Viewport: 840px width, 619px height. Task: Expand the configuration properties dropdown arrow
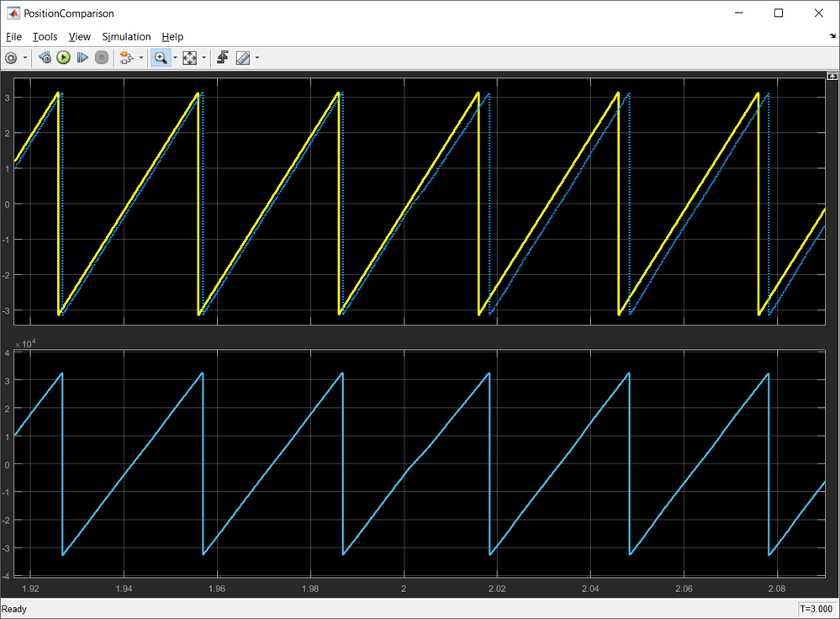[x=25, y=58]
